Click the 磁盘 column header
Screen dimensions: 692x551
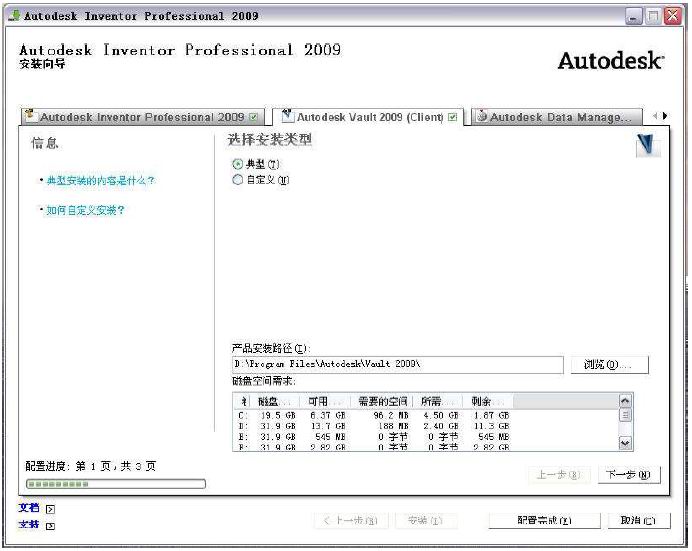click(x=275, y=401)
